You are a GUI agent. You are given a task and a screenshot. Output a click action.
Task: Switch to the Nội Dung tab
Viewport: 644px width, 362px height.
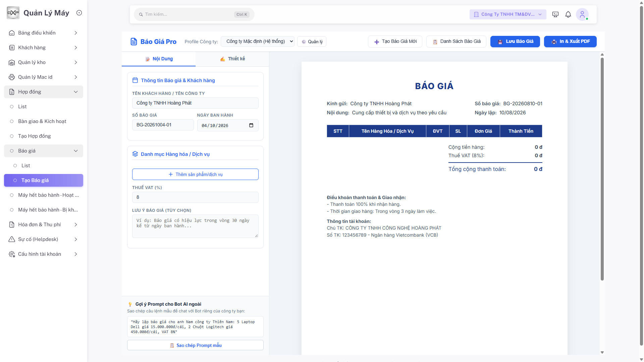(x=159, y=59)
